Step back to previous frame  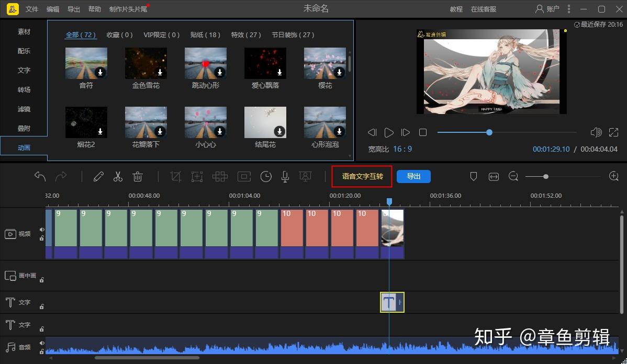coord(372,132)
